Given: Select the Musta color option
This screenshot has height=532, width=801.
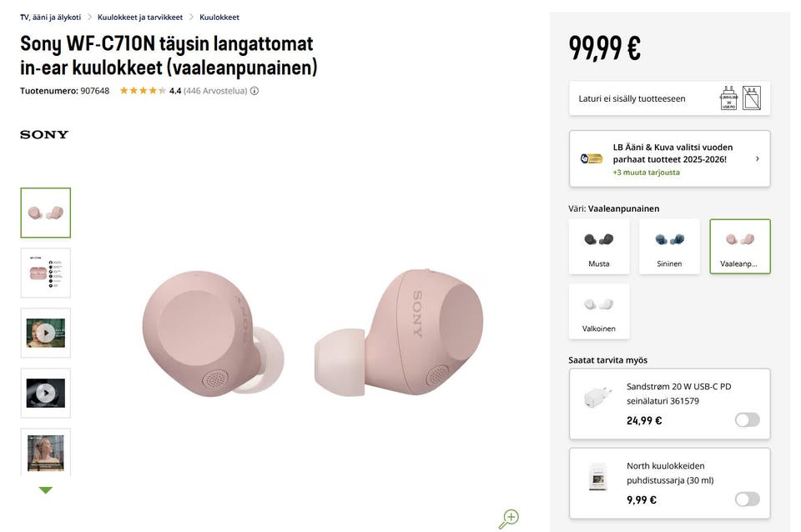Looking at the screenshot, I should tap(599, 247).
